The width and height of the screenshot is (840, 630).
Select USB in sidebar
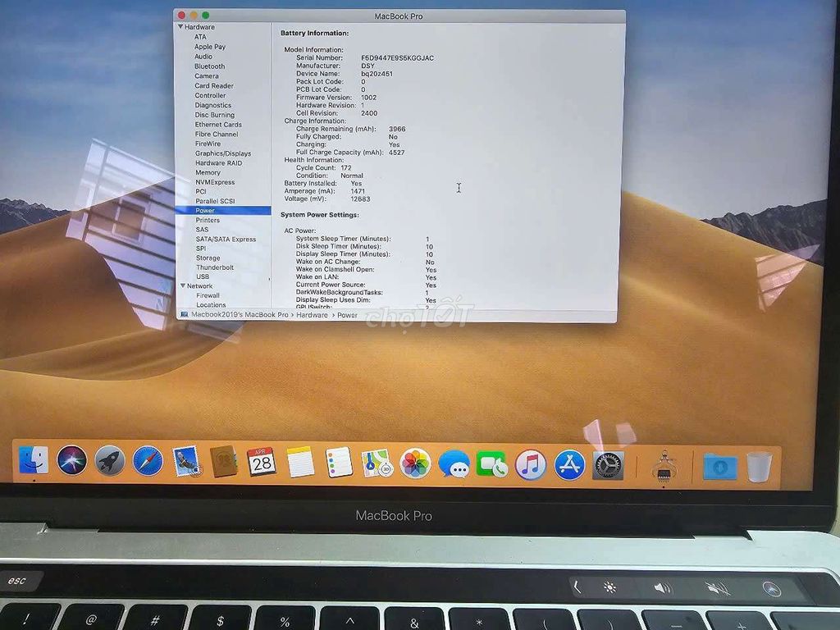[x=203, y=276]
